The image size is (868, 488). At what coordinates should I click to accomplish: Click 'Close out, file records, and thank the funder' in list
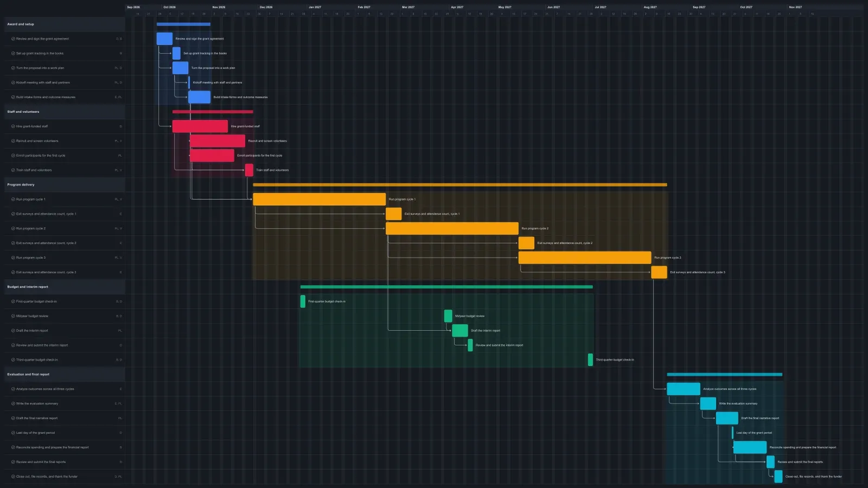tap(47, 477)
